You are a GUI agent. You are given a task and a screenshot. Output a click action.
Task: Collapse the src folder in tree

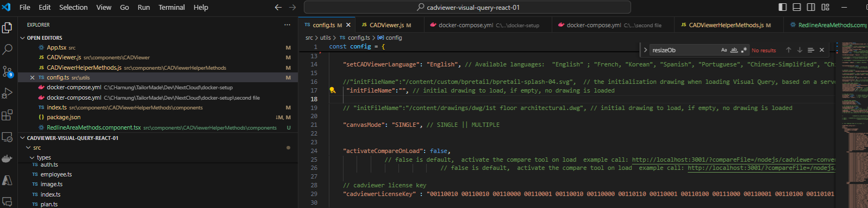click(x=158, y=148)
